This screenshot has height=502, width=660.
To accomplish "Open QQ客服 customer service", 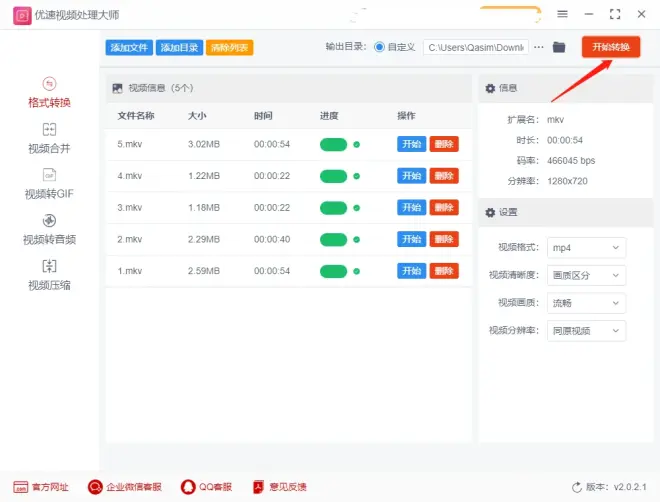I will point(206,487).
